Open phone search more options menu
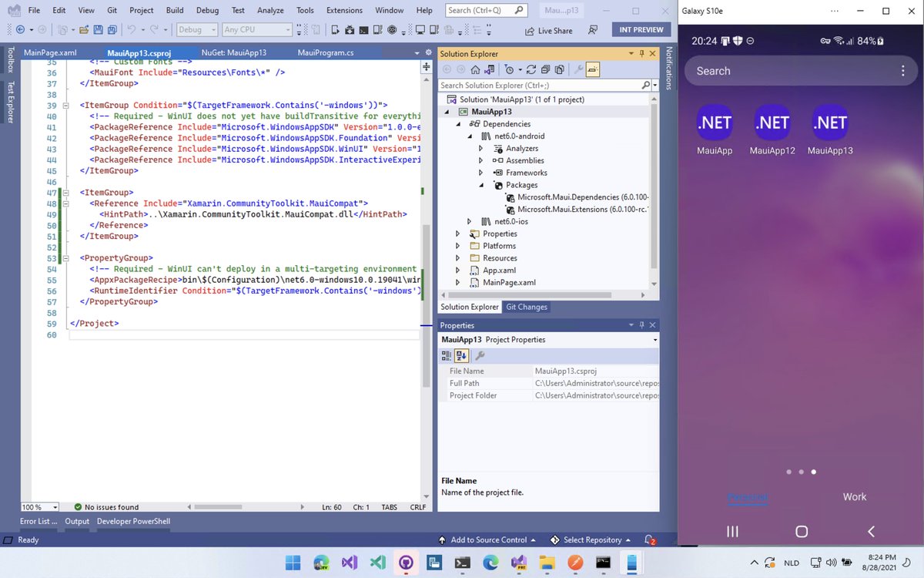The width and height of the screenshot is (924, 578). click(x=902, y=71)
